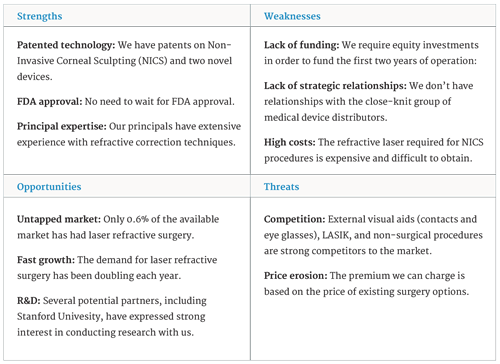Click the '0.6%' figure in Opportunities
This screenshot has width=500, height=364.
[x=138, y=219]
